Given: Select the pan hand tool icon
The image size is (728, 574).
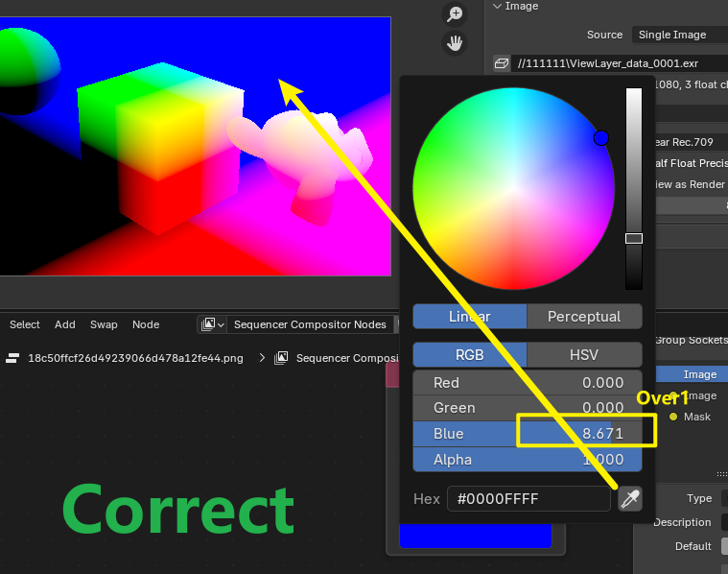Looking at the screenshot, I should [x=455, y=43].
